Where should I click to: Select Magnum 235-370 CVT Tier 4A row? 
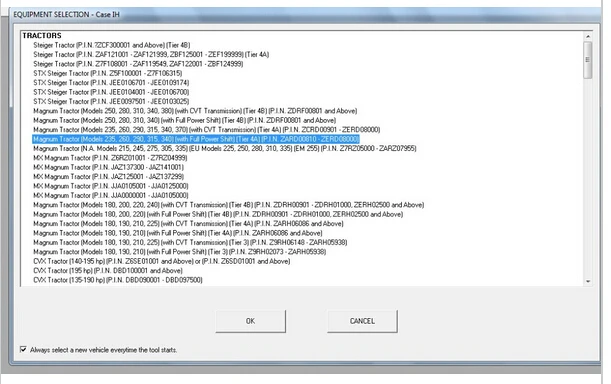tap(207, 130)
